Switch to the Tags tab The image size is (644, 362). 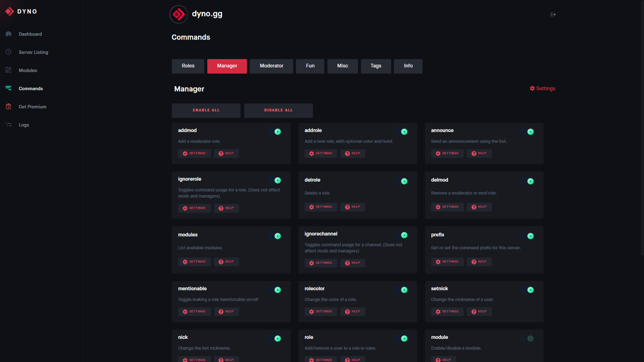[376, 66]
